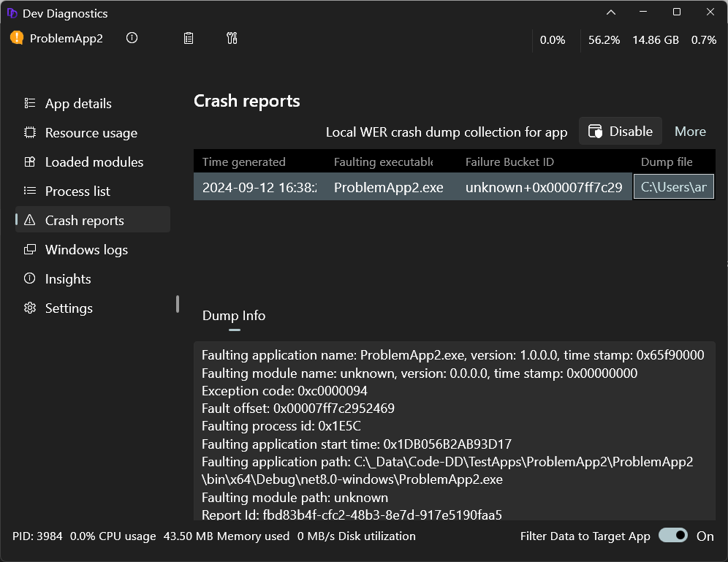
Task: Click the Report Id line
Action: [x=352, y=514]
